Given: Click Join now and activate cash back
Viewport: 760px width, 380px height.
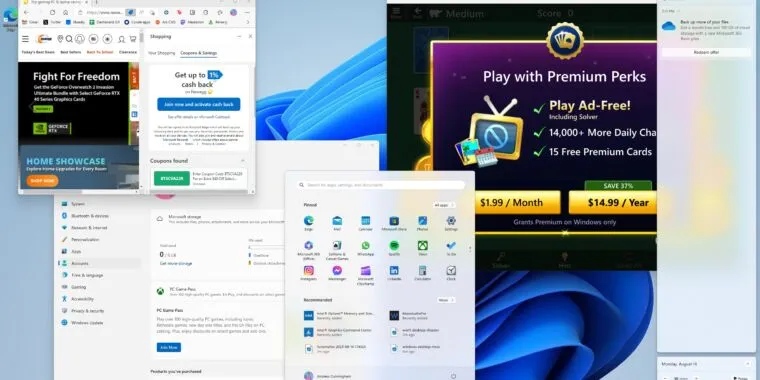Looking at the screenshot, I should [x=199, y=104].
